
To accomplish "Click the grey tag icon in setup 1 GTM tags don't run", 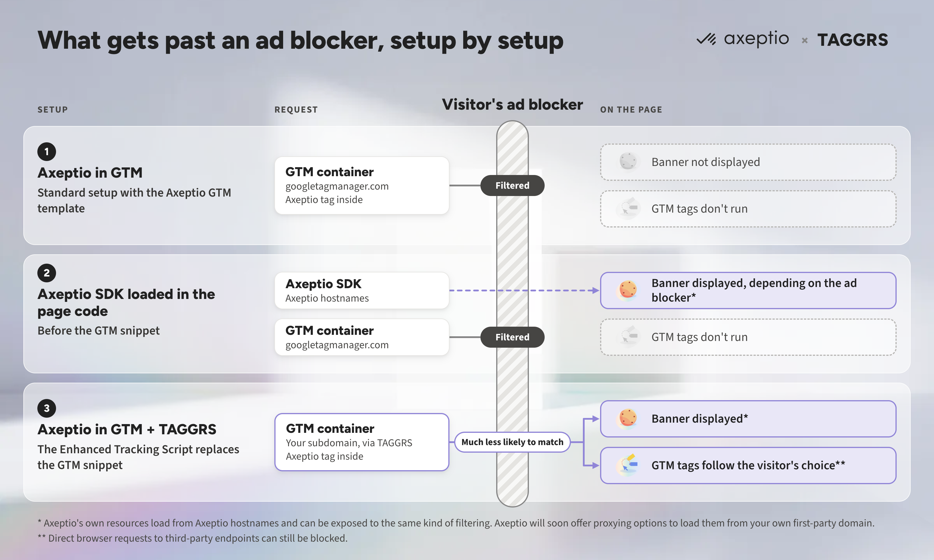I will (628, 208).
